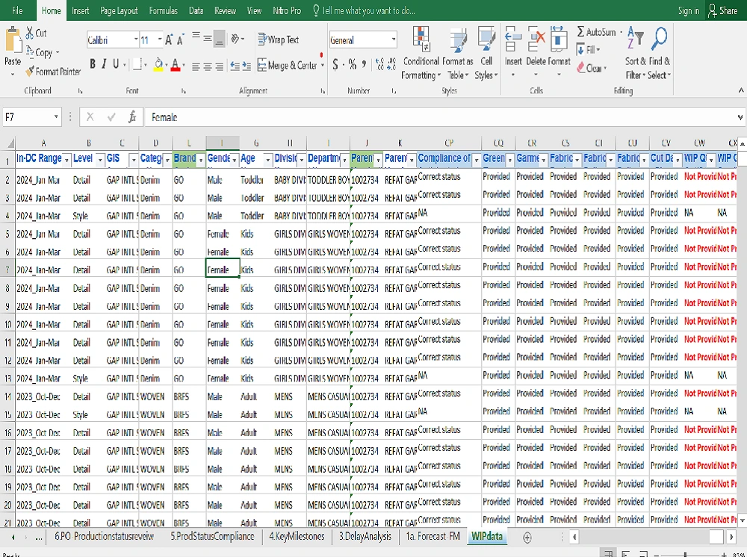
Task: Open the Brand column filter dropdown
Action: pos(200,161)
